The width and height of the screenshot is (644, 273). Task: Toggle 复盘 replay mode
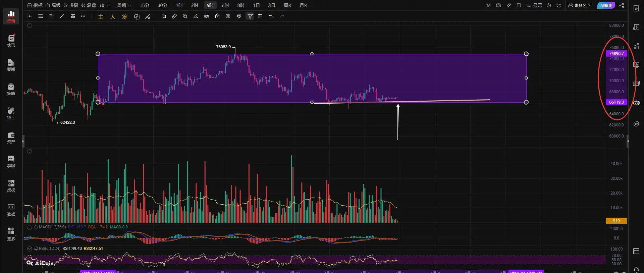pyautogui.click(x=89, y=5)
